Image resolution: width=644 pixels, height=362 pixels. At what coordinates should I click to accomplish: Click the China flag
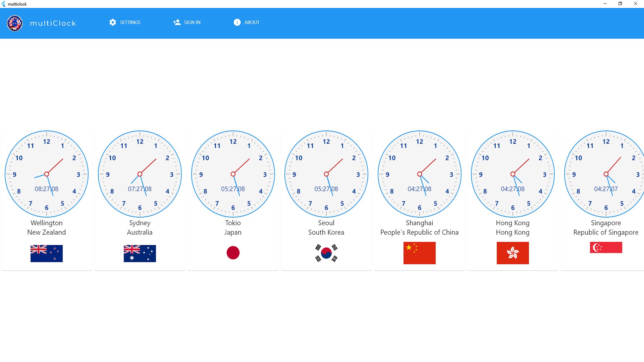click(420, 253)
